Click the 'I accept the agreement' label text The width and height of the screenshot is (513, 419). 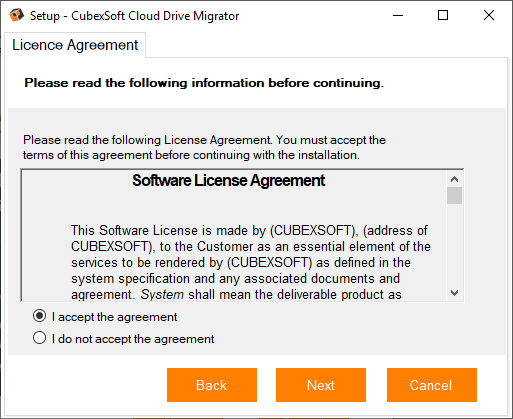click(115, 317)
